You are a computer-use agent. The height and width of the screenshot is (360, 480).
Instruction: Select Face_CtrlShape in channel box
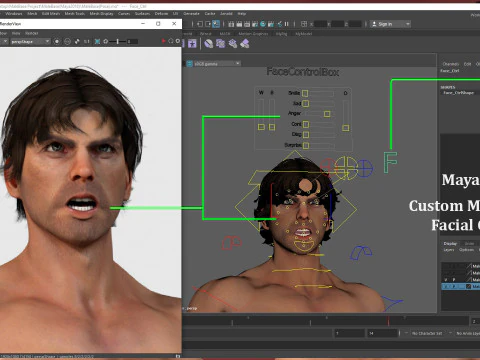tap(458, 93)
